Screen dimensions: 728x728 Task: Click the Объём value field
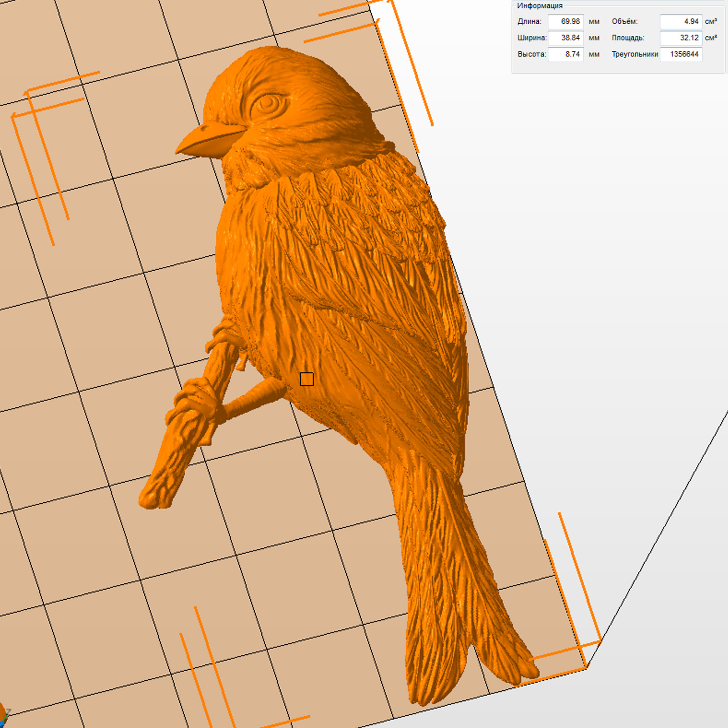(x=681, y=21)
